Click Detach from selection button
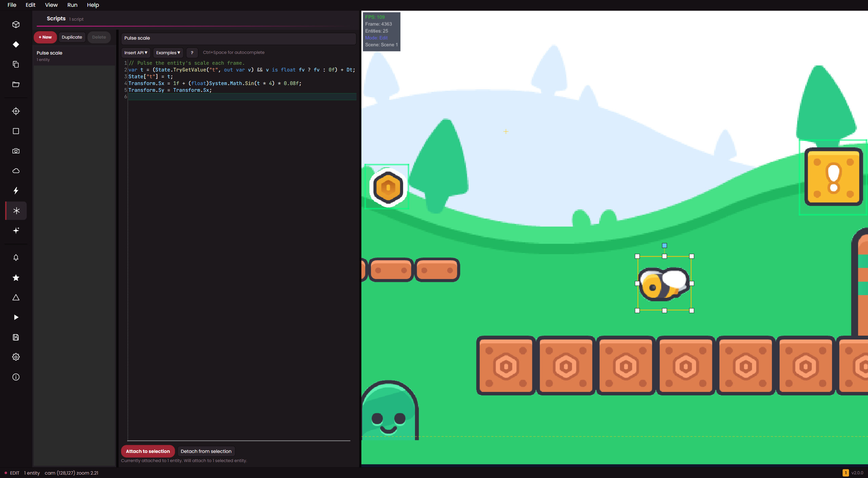The image size is (868, 478). click(x=206, y=451)
